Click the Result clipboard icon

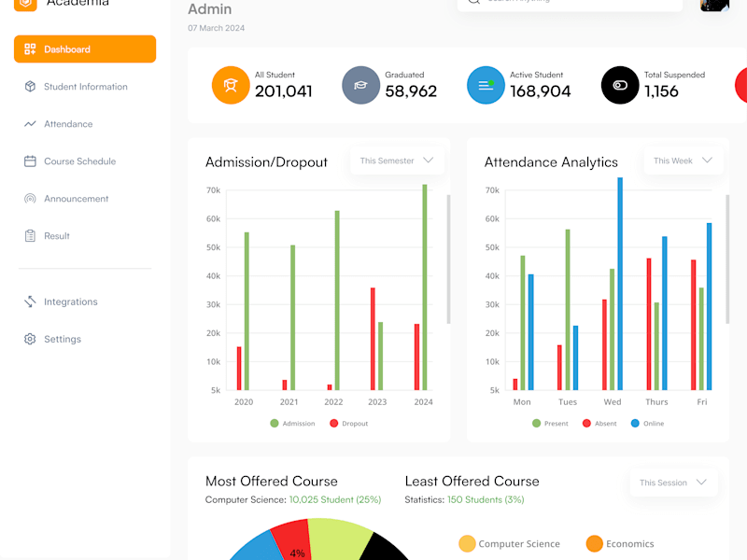pyautogui.click(x=30, y=236)
